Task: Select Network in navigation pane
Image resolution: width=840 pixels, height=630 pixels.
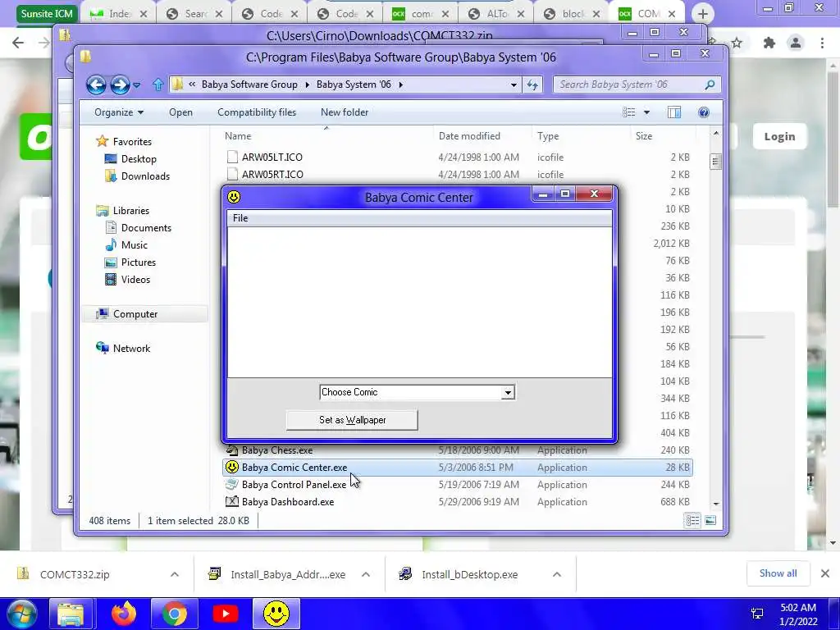Action: (x=131, y=348)
